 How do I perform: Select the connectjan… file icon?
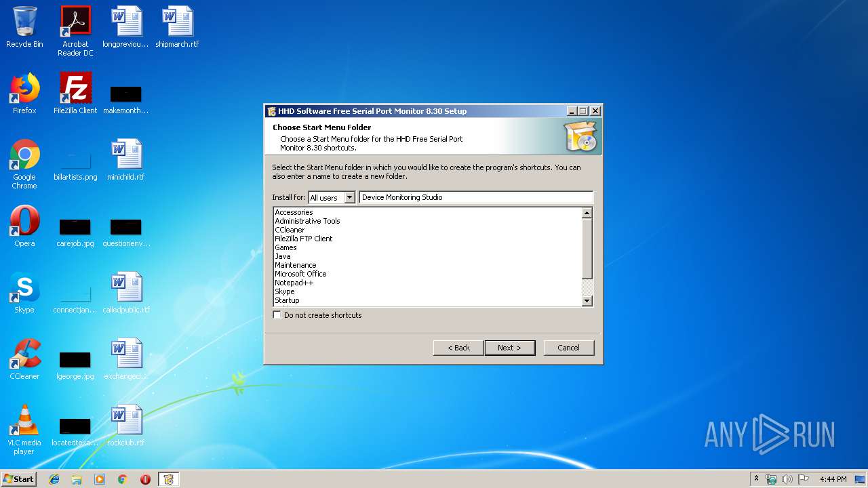coord(75,298)
